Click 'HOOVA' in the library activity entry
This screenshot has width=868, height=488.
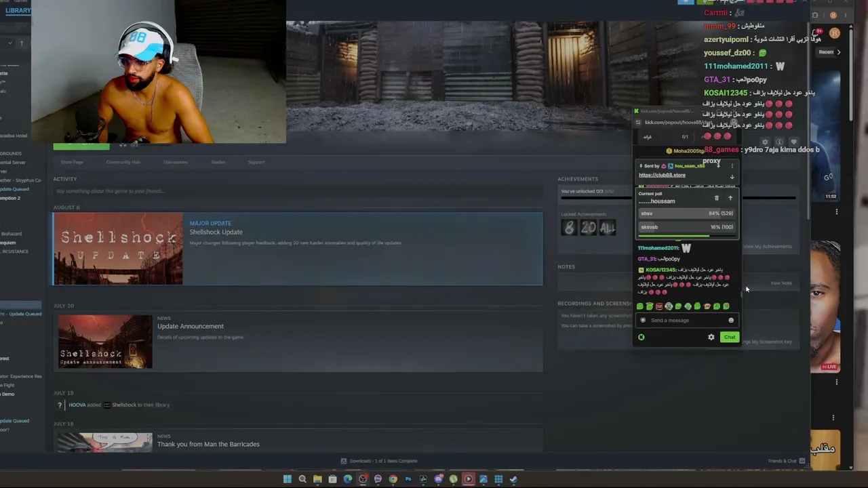77,405
